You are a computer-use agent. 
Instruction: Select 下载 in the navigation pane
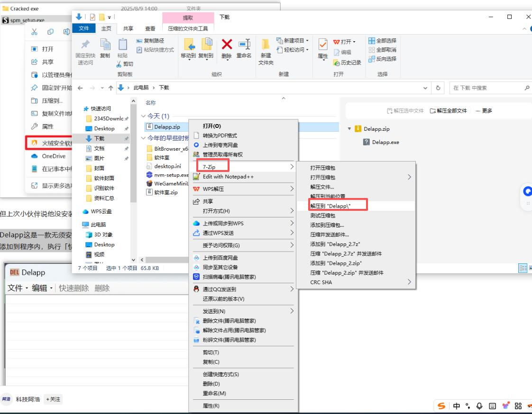click(x=99, y=138)
